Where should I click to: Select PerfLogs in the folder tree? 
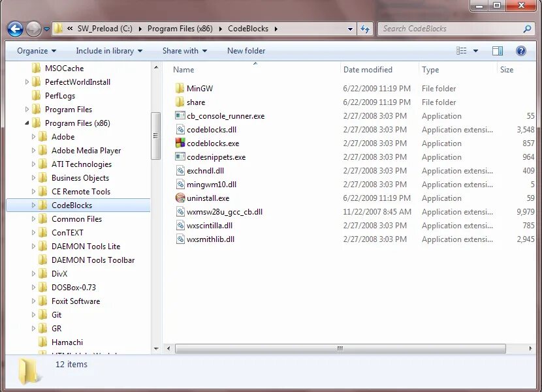pos(60,96)
